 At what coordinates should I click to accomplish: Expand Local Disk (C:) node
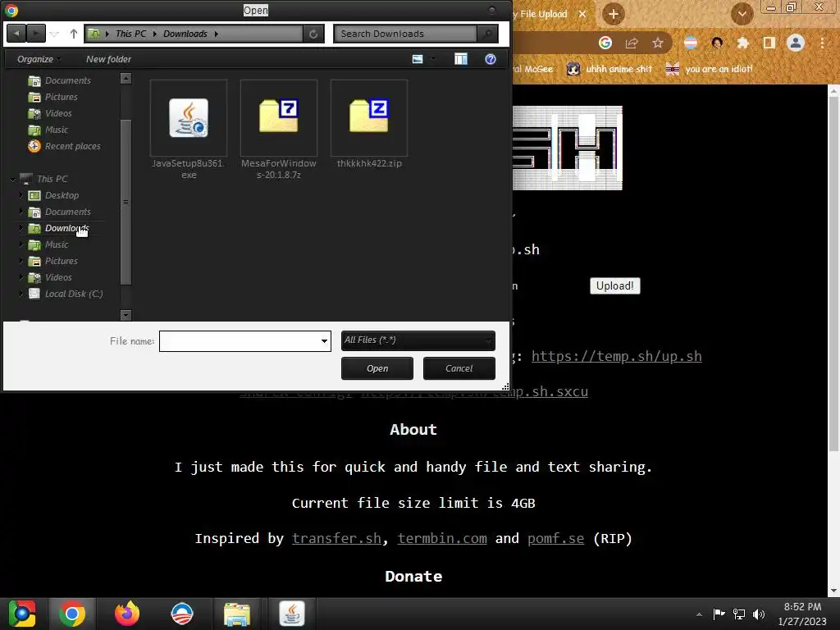[x=21, y=294]
